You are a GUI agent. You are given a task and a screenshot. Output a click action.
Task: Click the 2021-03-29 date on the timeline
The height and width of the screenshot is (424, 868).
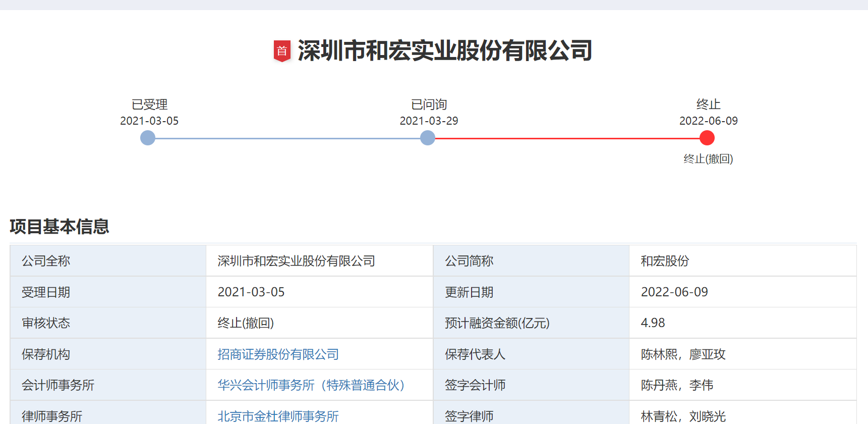(x=429, y=121)
